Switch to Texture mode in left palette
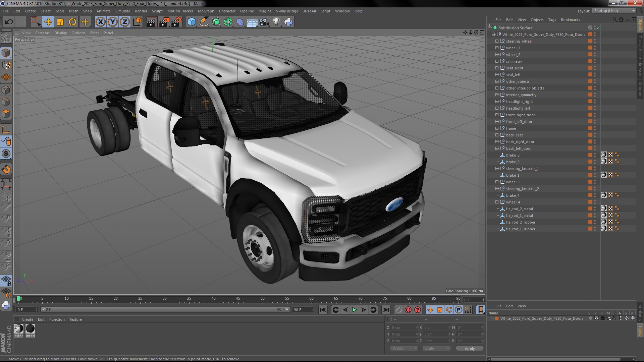This screenshot has height=362, width=644. click(x=6, y=65)
